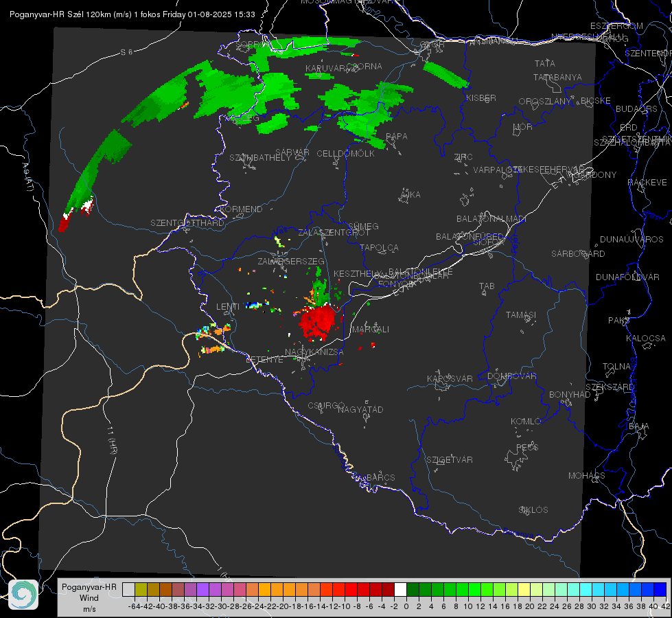672x618 pixels.
Task: Select the OROSZLANY city label
Action: 545,101
